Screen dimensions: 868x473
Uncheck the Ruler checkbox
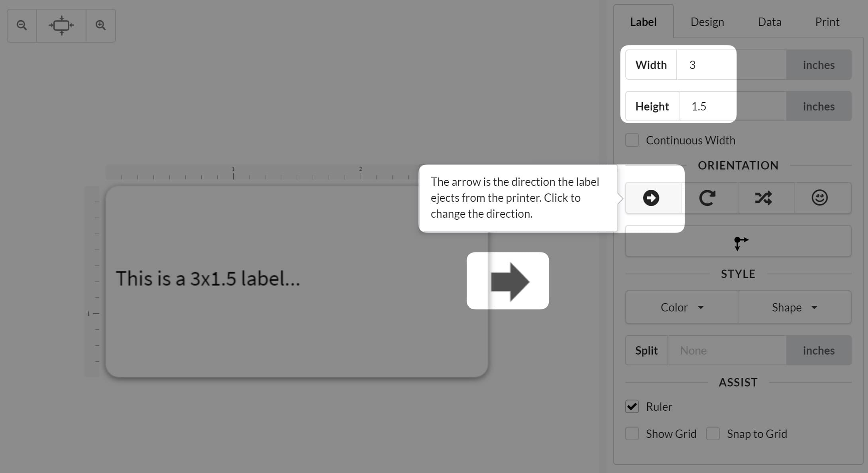pyautogui.click(x=632, y=407)
